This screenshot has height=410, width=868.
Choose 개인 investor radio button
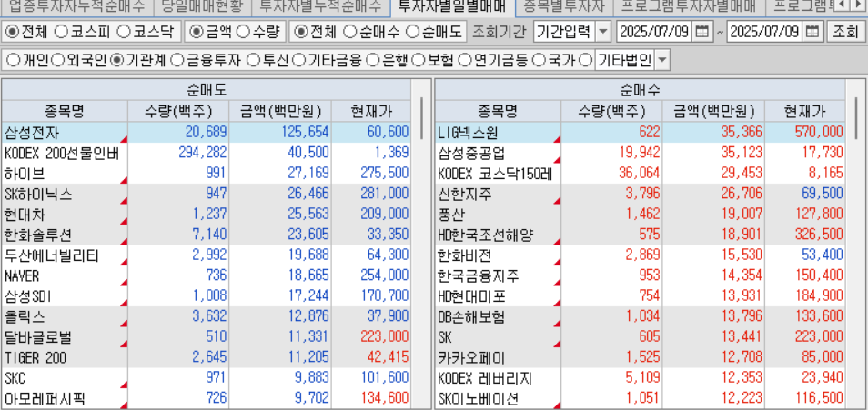click(13, 60)
